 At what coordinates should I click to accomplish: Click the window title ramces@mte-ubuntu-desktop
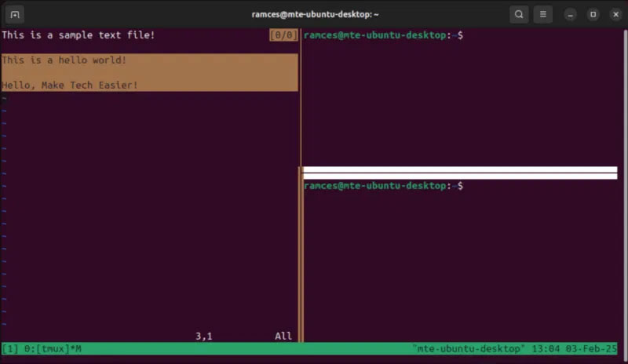315,14
